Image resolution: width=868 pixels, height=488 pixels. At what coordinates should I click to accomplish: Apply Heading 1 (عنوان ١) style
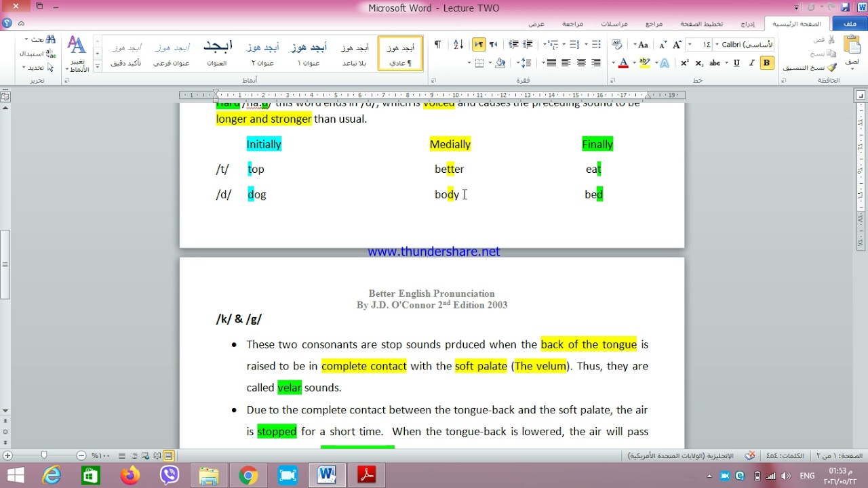pos(309,54)
